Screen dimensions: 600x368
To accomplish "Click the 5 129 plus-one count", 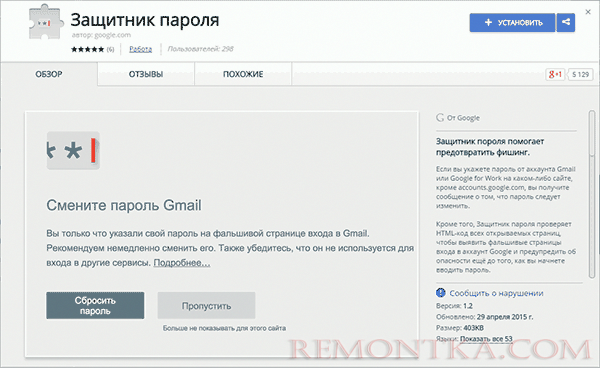I will click(x=580, y=74).
